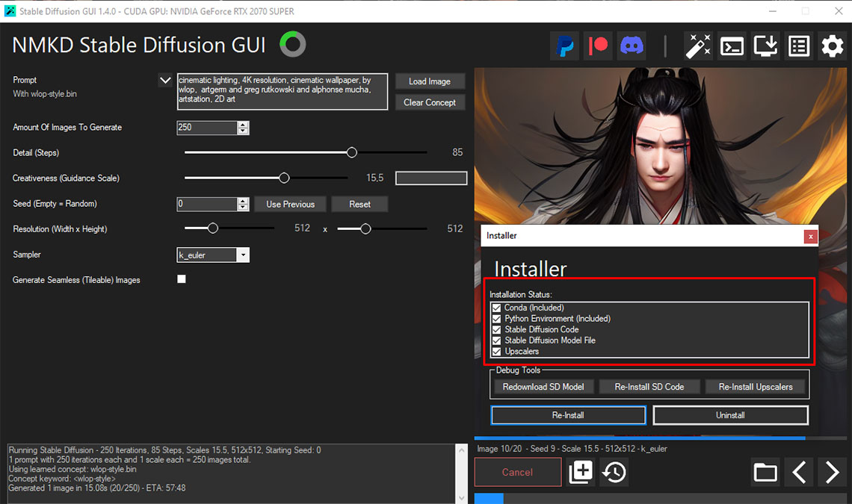Open the command line terminal icon
This screenshot has width=852, height=504.
[732, 46]
